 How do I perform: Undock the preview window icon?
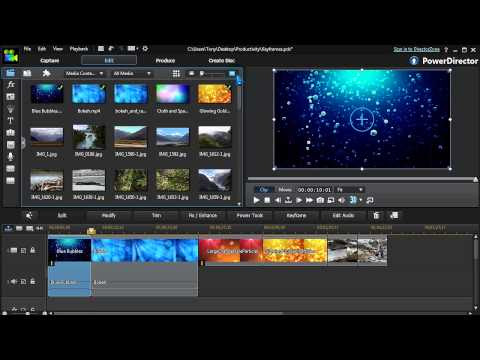pyautogui.click(x=370, y=200)
